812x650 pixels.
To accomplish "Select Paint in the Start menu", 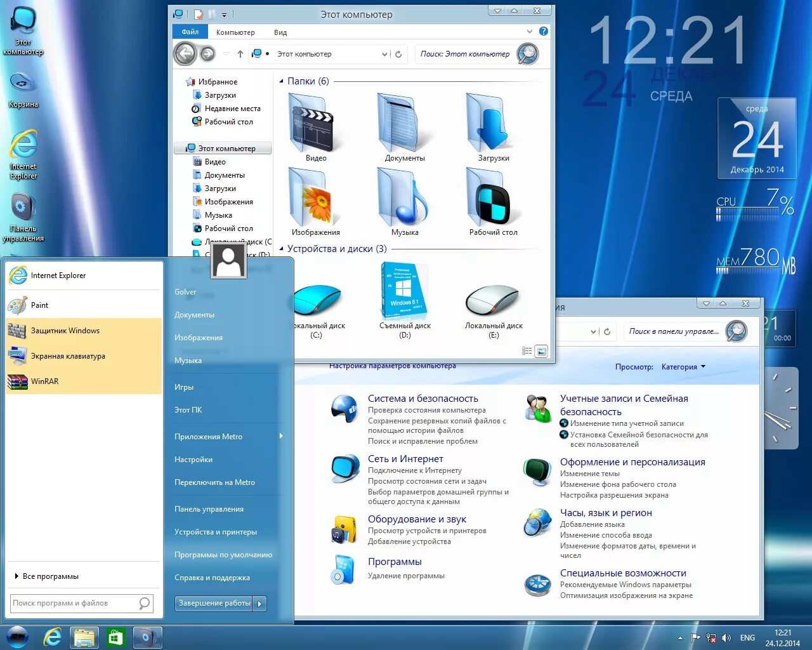I will click(84, 305).
